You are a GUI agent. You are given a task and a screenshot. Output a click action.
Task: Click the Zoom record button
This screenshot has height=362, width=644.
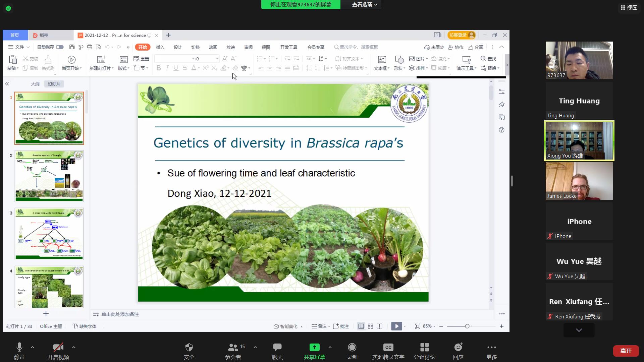(352, 348)
